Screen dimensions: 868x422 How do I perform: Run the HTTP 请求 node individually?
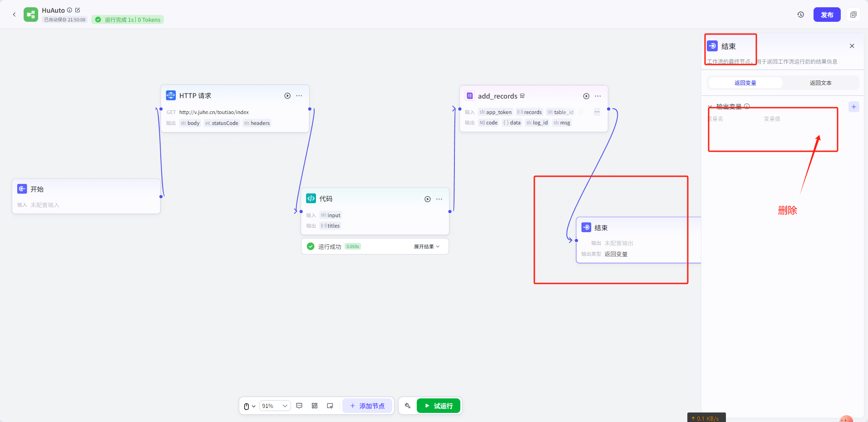pos(287,96)
